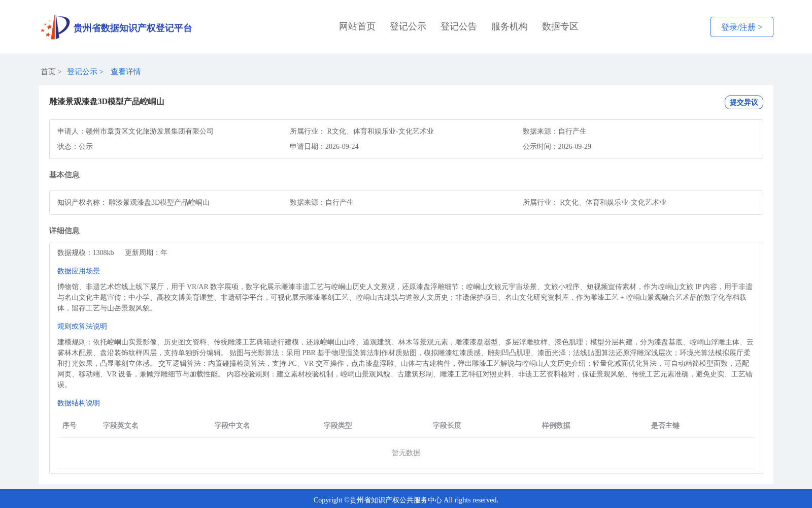
Task: Click the 知识产权名称 field in 基本信息
Action: click(x=133, y=202)
